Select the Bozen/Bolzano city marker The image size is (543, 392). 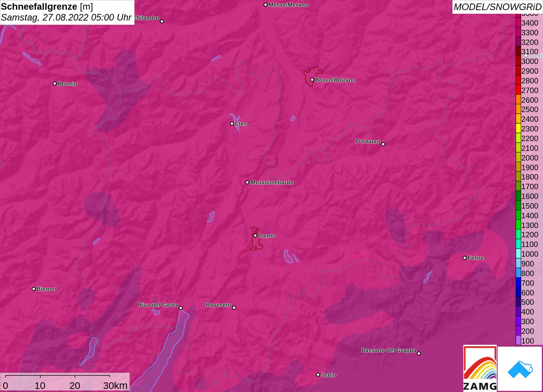312,79
